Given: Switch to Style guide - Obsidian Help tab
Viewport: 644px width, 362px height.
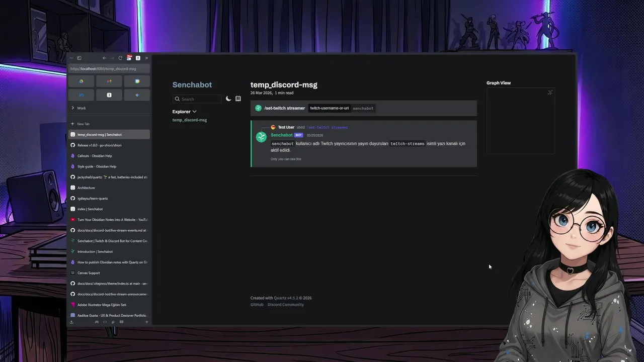Looking at the screenshot, I should pos(109,166).
